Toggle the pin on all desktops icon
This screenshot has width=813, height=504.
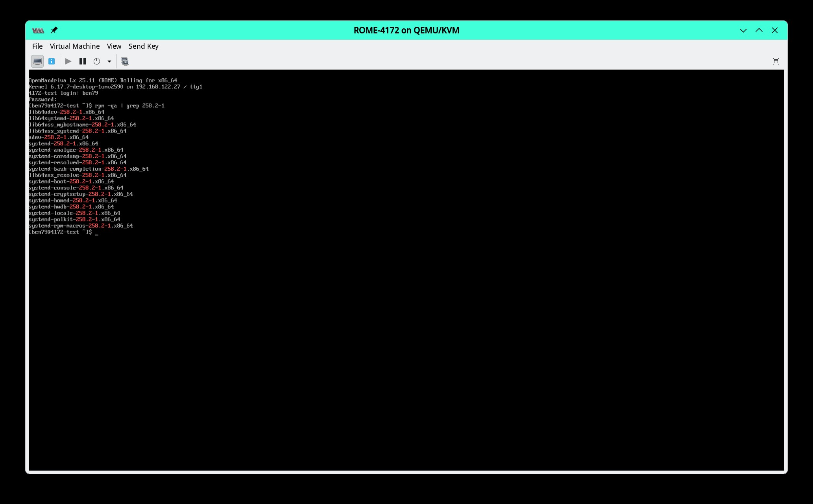click(54, 30)
